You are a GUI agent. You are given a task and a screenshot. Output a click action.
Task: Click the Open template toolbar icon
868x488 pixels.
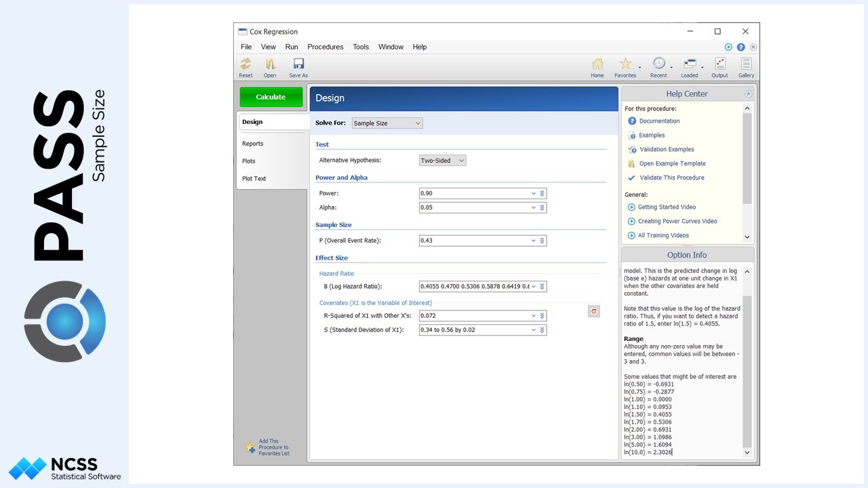270,64
